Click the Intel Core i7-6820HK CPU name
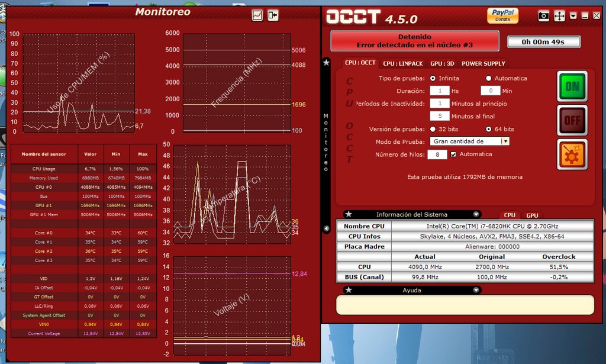Viewport: 606px width, 364px height. (x=492, y=226)
